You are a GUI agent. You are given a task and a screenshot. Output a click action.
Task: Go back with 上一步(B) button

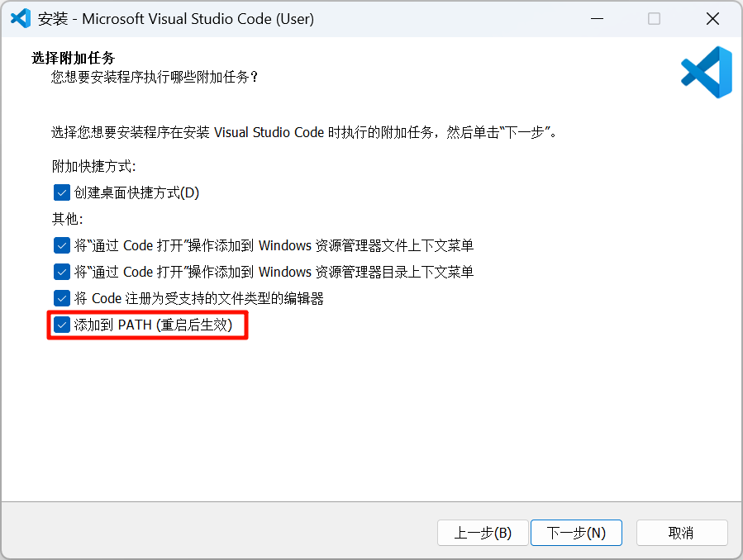click(483, 533)
